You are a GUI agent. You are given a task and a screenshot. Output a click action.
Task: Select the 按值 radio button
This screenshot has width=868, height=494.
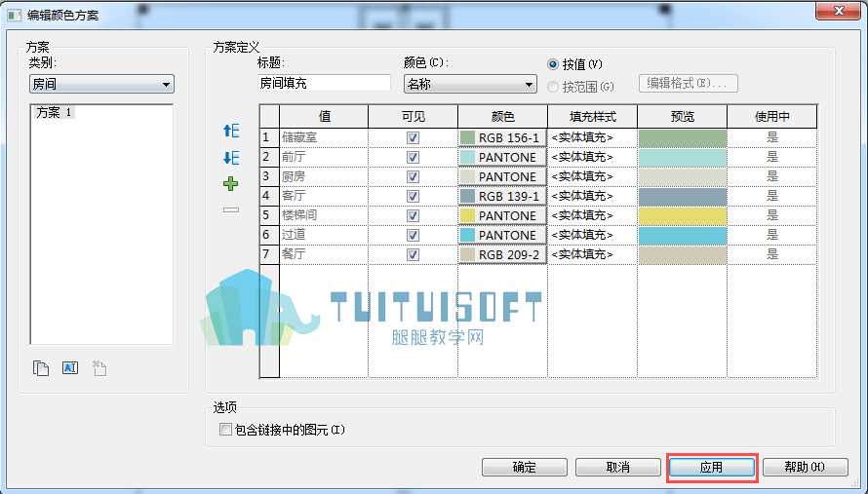click(x=552, y=64)
